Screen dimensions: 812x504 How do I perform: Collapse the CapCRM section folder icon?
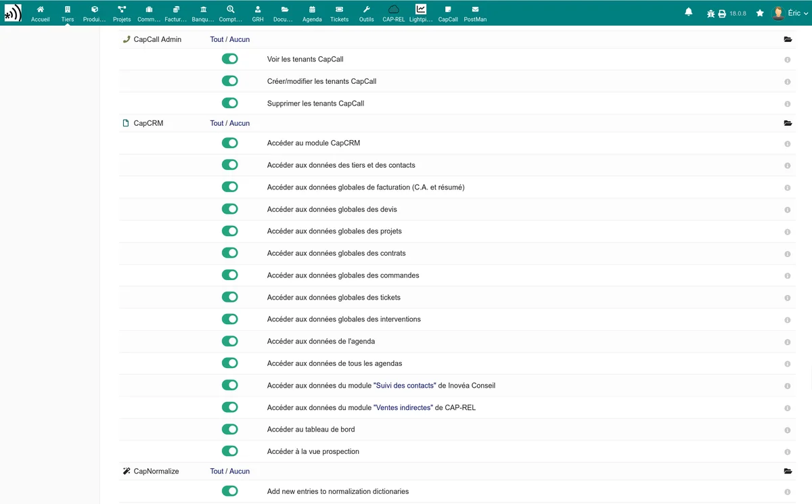click(788, 124)
